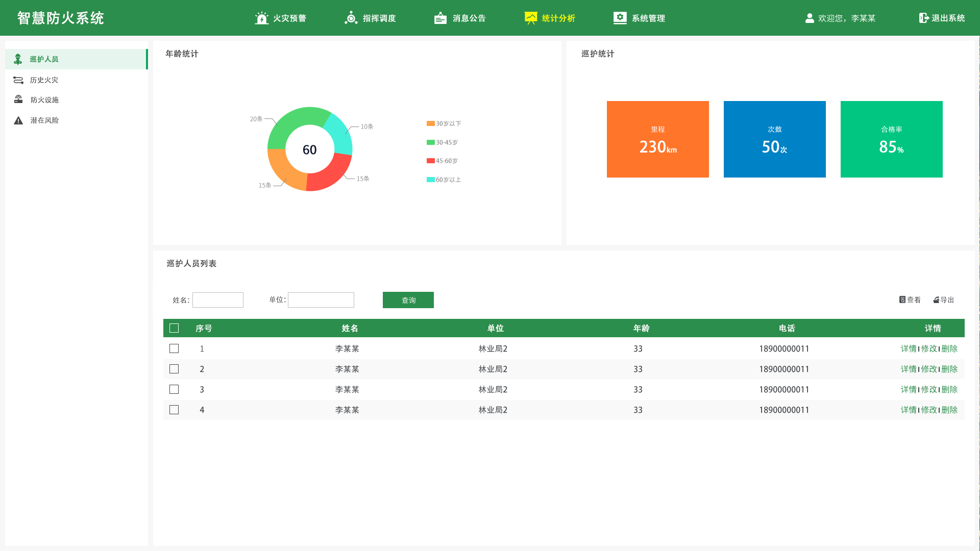Viewport: 980px width, 551px height.
Task: Click the potential risk warning triangle icon
Action: tap(18, 120)
